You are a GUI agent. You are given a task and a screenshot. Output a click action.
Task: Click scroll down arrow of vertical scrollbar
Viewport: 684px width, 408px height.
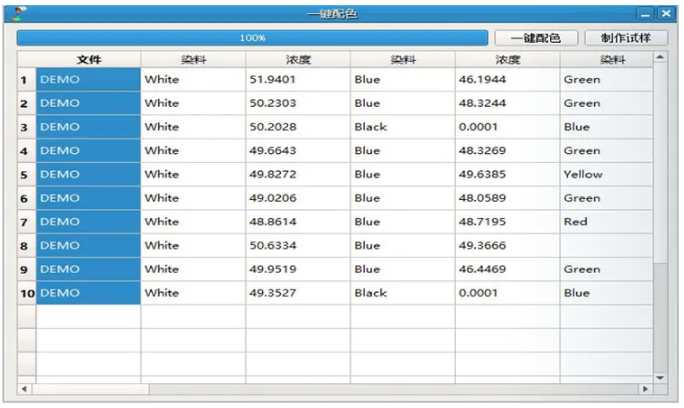click(x=660, y=377)
